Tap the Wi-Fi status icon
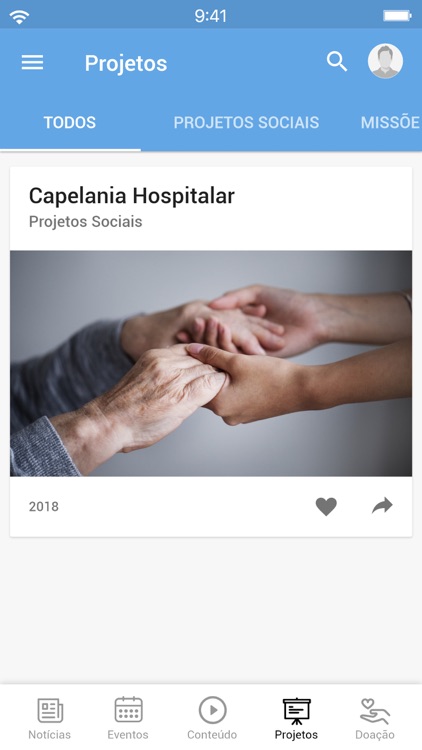This screenshot has width=422, height=750. [19, 17]
